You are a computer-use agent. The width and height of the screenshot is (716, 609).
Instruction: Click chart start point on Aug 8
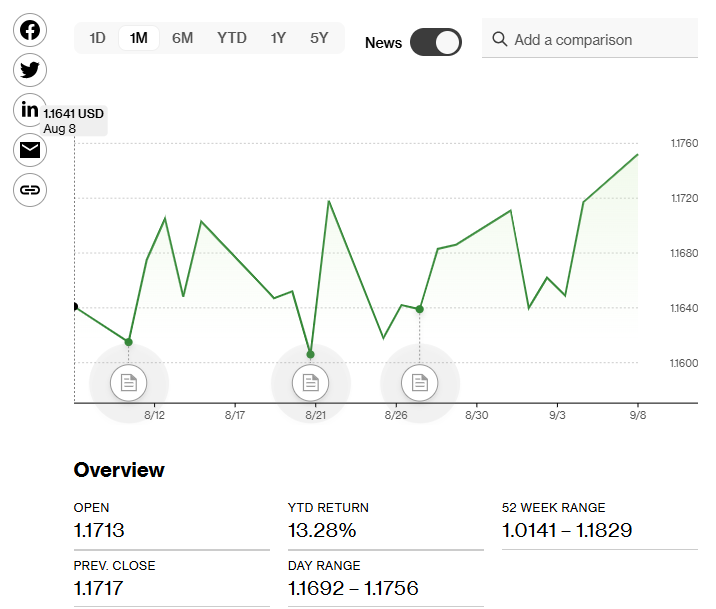click(75, 307)
